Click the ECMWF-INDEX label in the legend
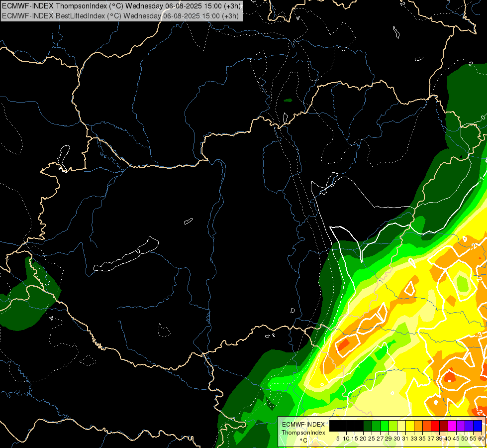 [x=303, y=425]
